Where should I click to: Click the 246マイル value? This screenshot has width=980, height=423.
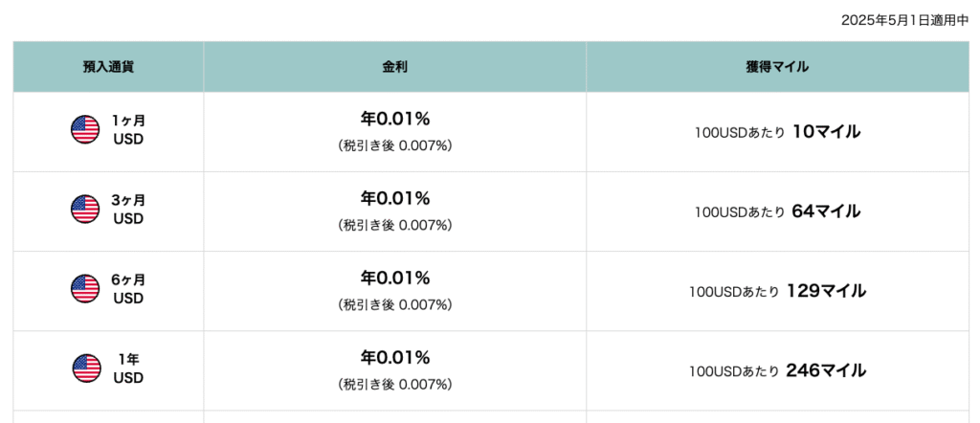(826, 370)
